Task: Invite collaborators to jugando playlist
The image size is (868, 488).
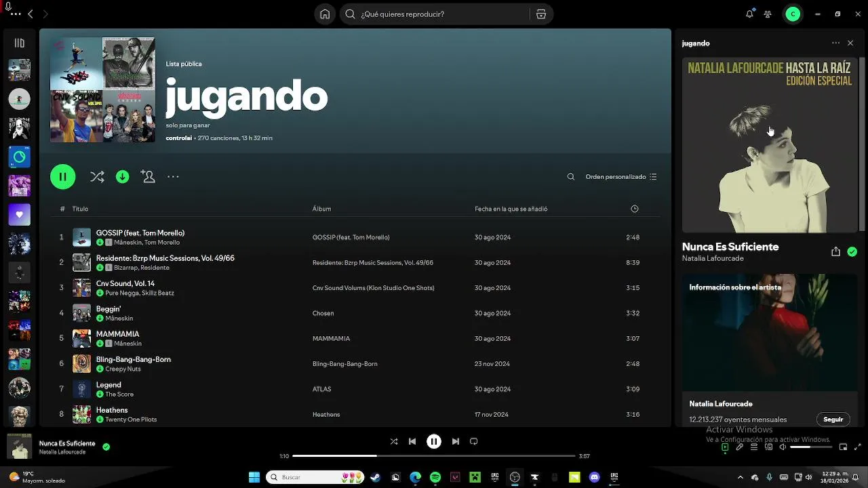Action: pos(148,177)
